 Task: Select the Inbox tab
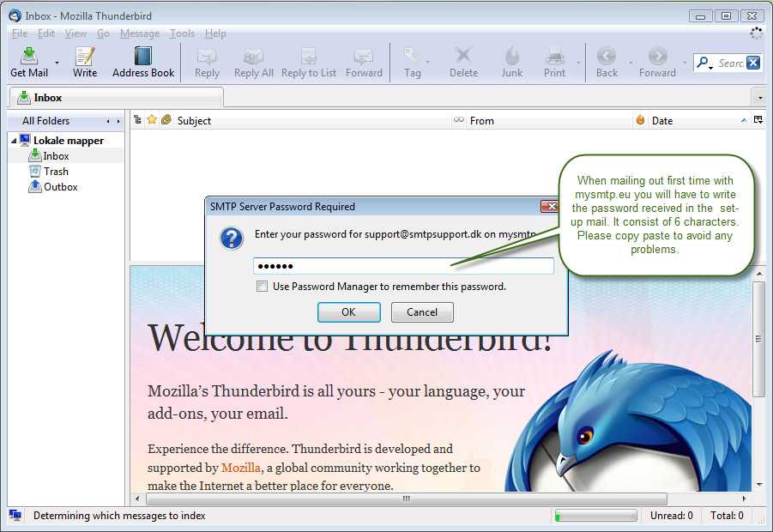coord(116,98)
